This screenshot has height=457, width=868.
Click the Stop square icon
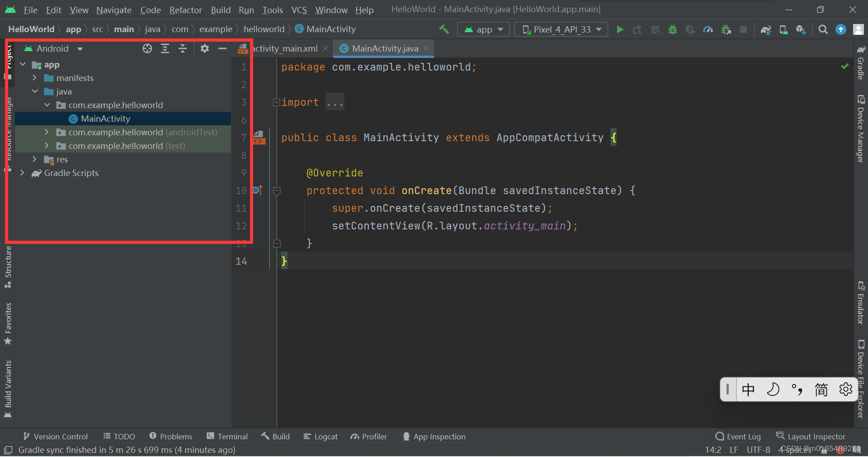743,29
